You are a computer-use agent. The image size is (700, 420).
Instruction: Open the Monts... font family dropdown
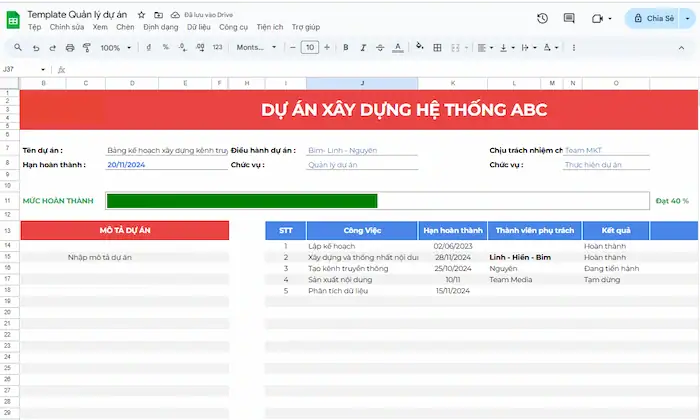click(256, 48)
